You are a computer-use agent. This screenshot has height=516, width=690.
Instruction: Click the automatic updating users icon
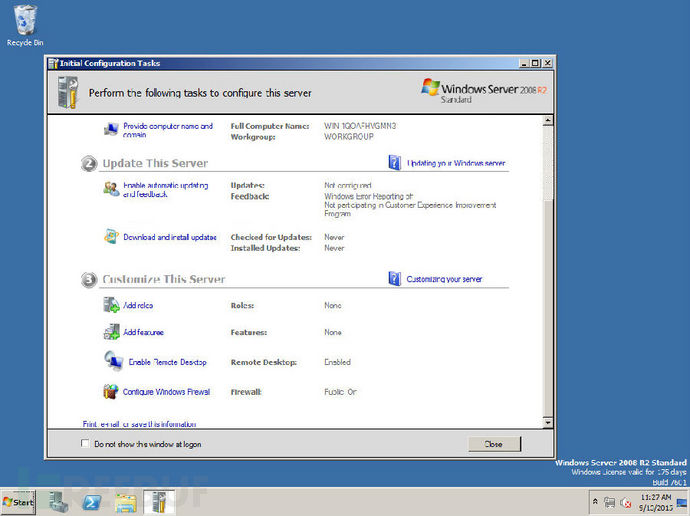[111, 189]
